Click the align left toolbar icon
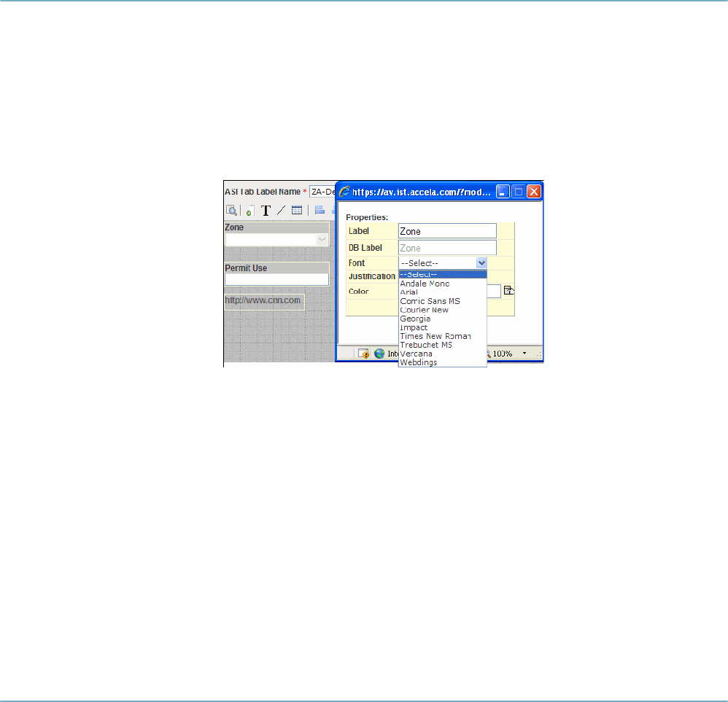 320,210
